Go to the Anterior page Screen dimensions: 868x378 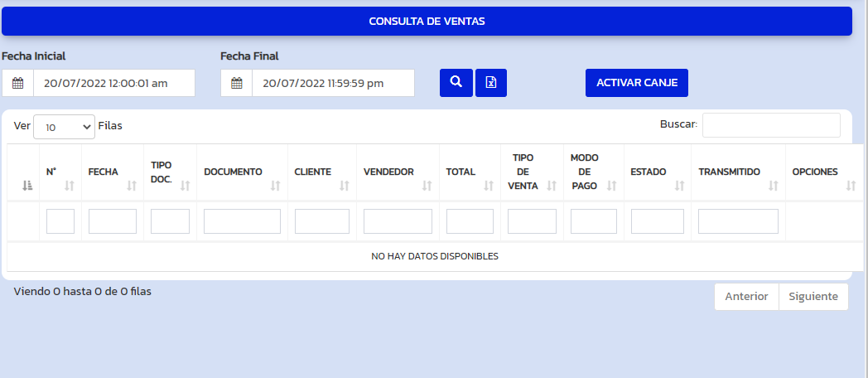click(746, 297)
